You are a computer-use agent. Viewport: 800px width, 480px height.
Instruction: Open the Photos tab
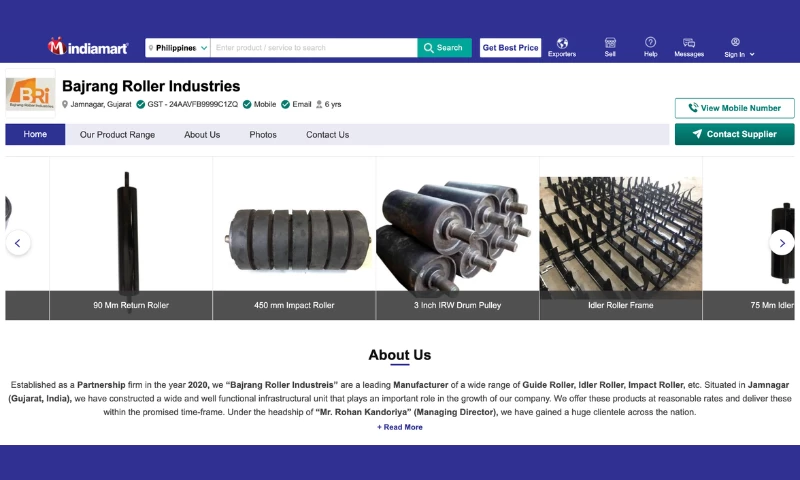click(263, 135)
